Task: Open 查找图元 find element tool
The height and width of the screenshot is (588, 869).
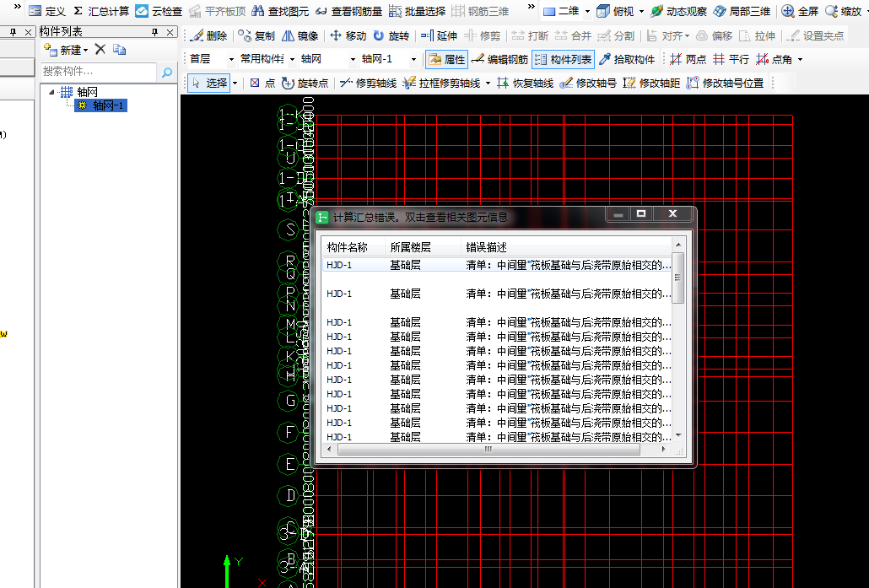Action: (280, 11)
